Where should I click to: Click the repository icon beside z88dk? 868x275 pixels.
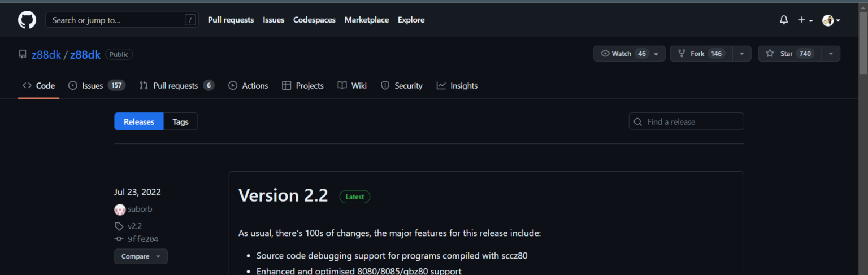[x=23, y=54]
